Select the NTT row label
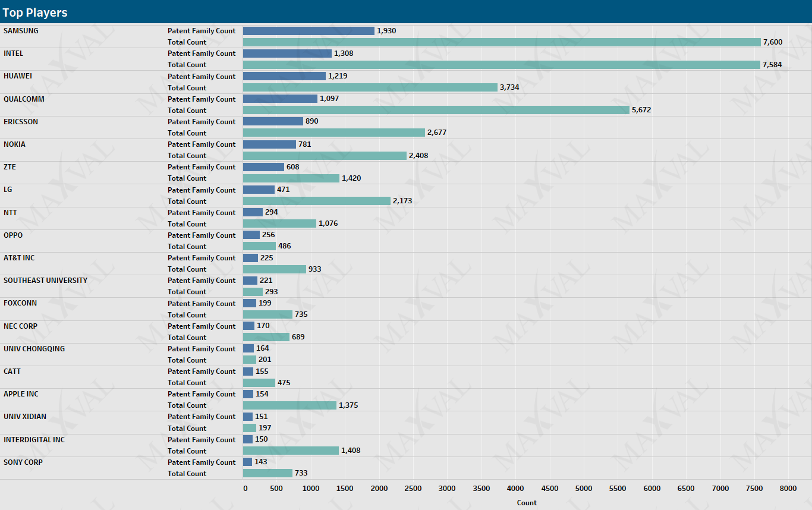This screenshot has width=812, height=510. (x=10, y=212)
